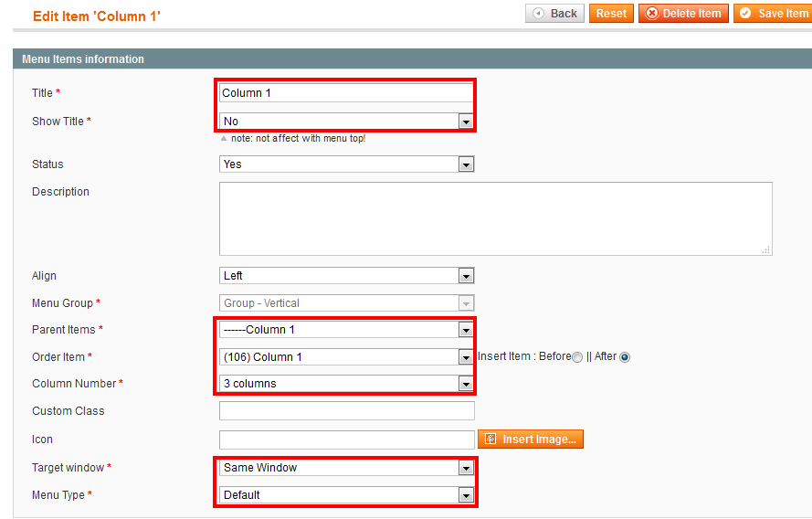Click the 'Title' field label
The height and width of the screenshot is (519, 812).
[x=42, y=93]
